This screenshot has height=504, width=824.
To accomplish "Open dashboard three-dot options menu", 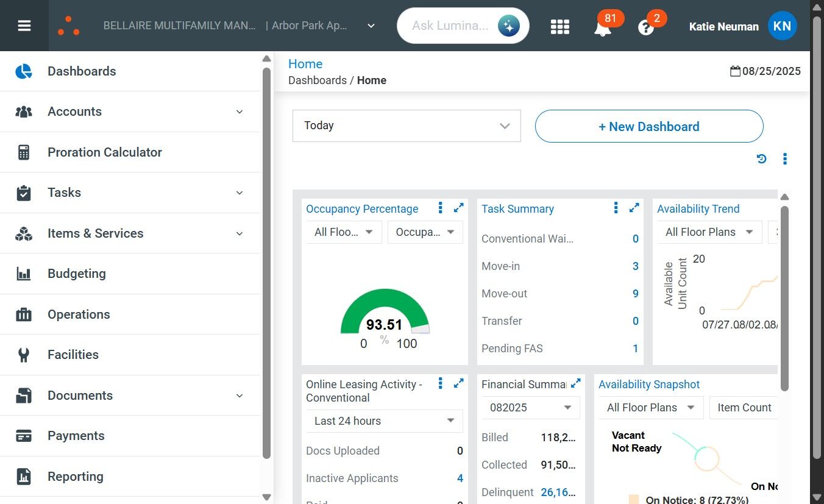I will [x=785, y=159].
